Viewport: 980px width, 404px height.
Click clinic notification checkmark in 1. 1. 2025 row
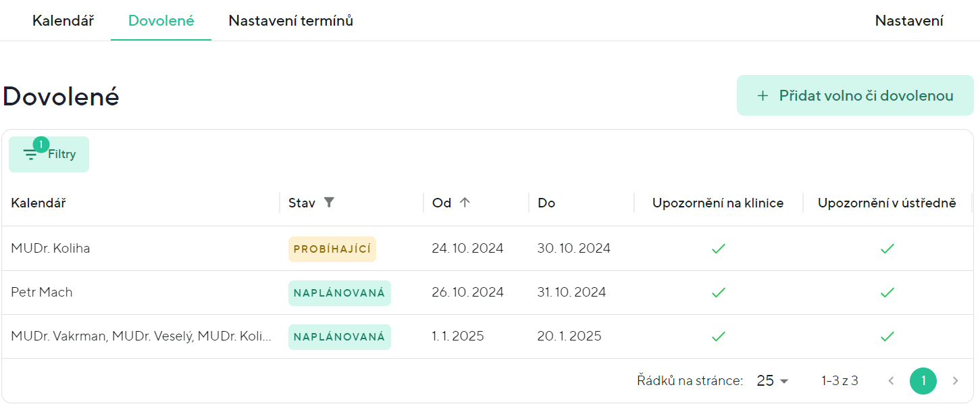pos(718,336)
